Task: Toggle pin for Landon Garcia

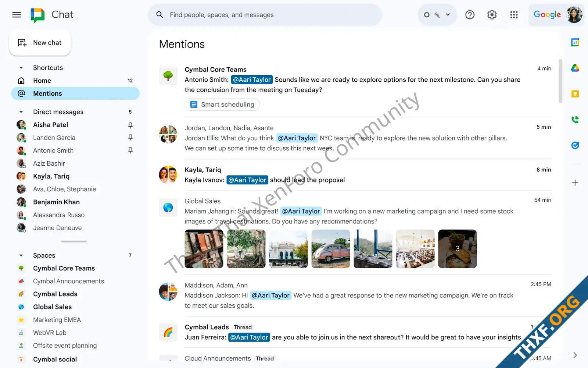Action: point(130,138)
